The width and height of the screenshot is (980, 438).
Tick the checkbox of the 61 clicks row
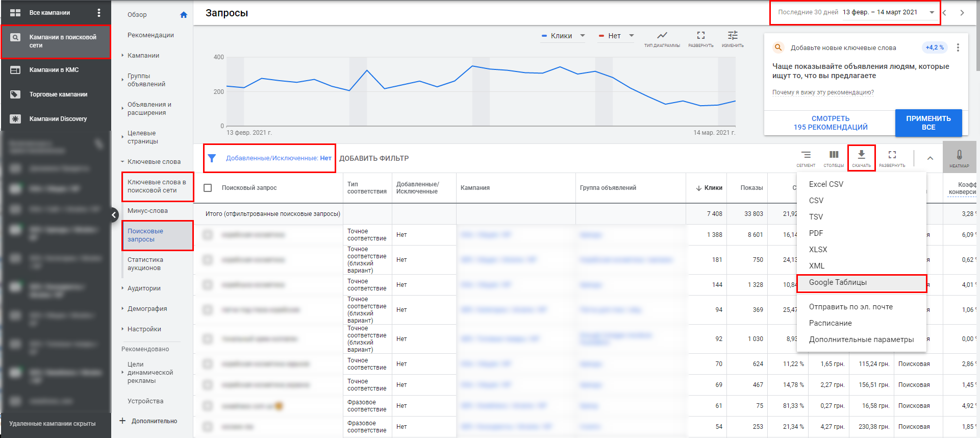[208, 406]
